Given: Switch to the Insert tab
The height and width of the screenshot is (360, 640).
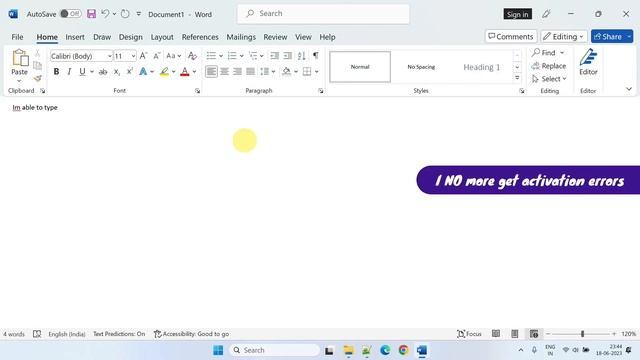Looking at the screenshot, I should tap(75, 37).
